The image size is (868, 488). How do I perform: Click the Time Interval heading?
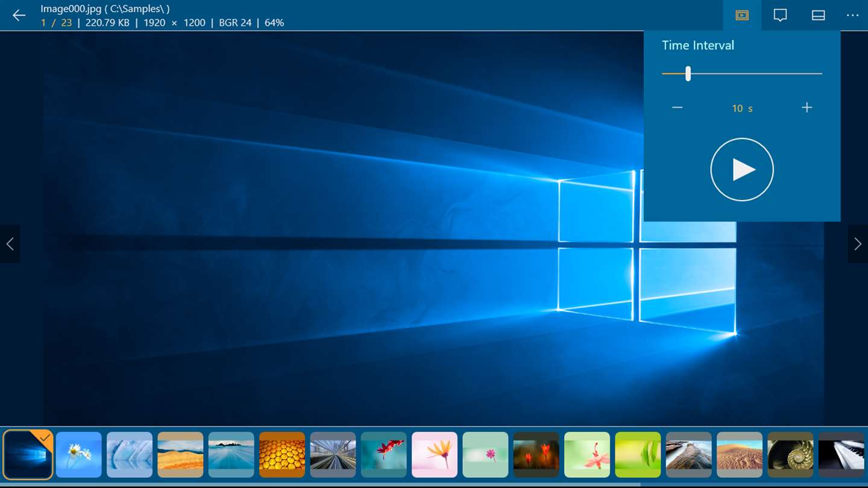click(x=698, y=45)
